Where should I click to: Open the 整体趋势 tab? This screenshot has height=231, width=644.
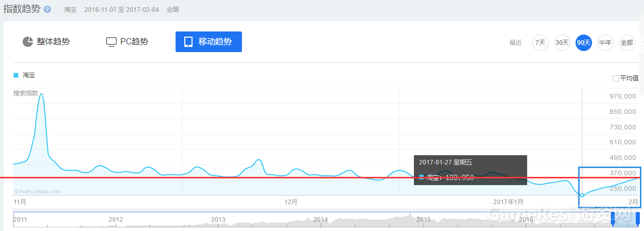[x=46, y=42]
